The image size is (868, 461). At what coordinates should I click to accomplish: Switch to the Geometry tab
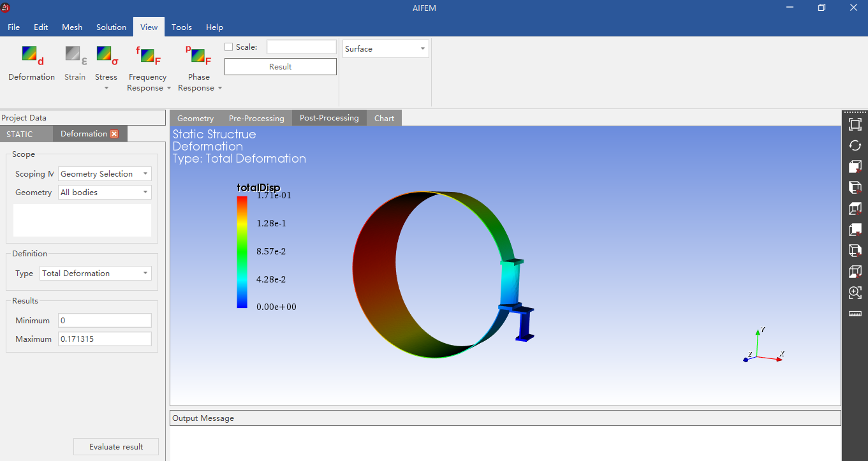click(196, 119)
